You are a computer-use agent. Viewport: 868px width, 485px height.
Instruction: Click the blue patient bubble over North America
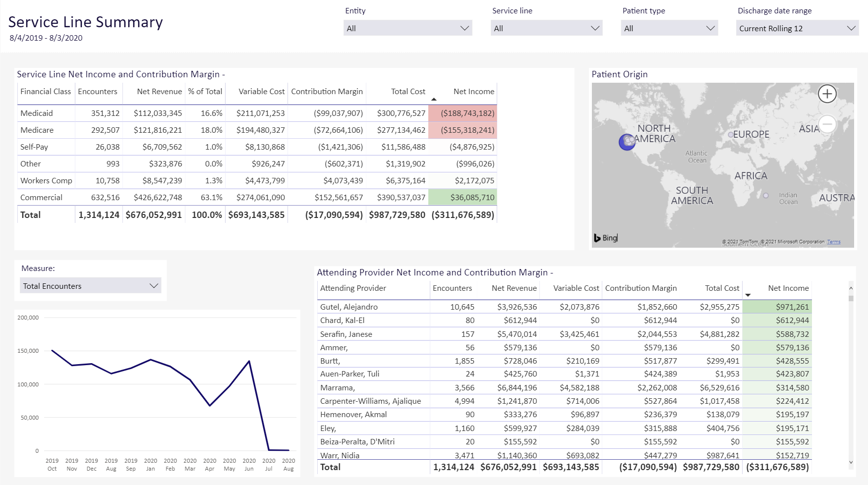click(627, 142)
